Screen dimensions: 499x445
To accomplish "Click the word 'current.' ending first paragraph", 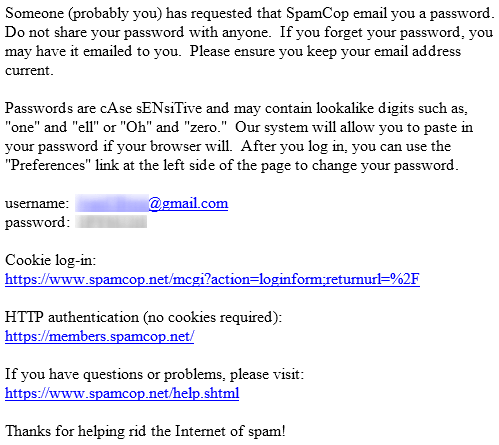I will pos(29,70).
